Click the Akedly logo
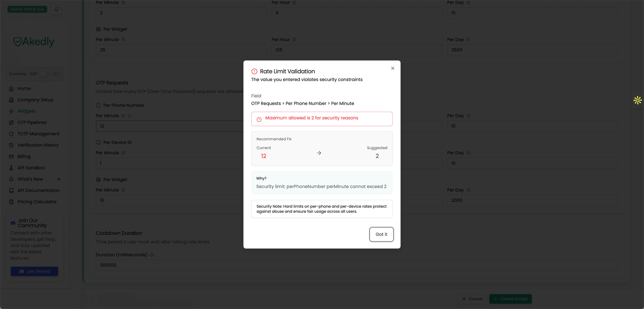644x309 pixels. [34, 42]
